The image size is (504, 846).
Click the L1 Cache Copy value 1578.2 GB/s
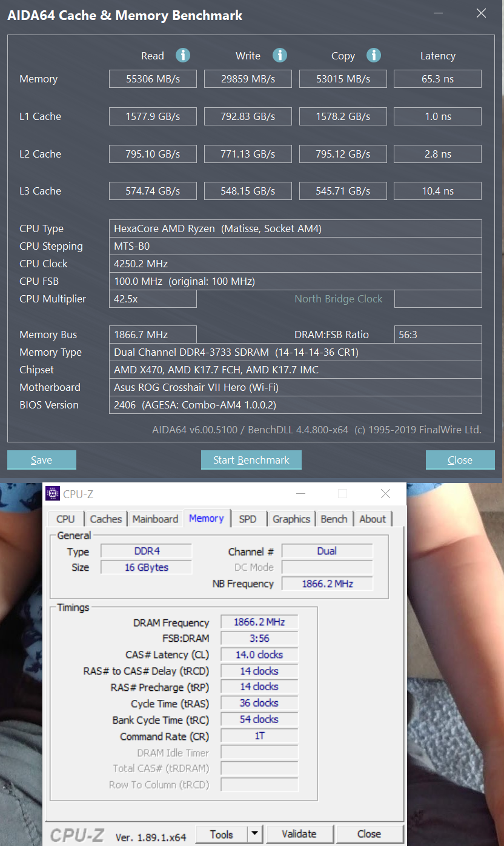(343, 116)
